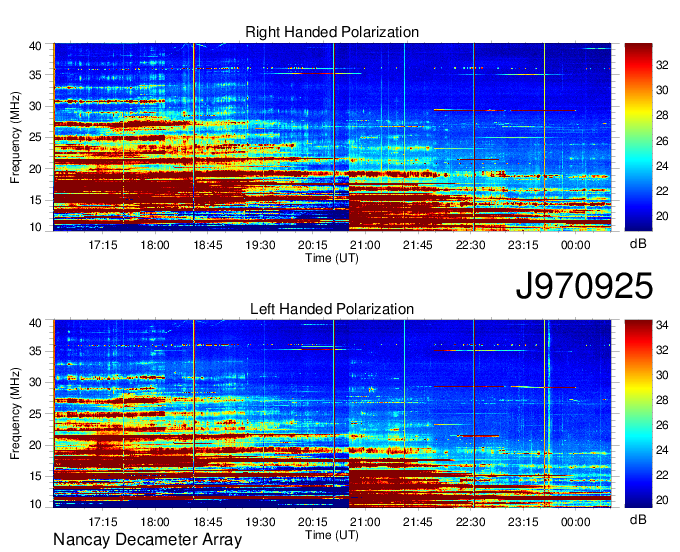Click 19:30 tick on top time axis
Screen dimensions: 680x552
[x=260, y=245]
